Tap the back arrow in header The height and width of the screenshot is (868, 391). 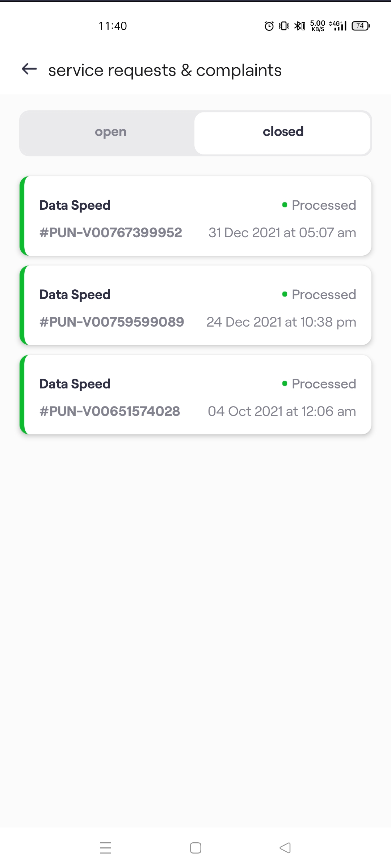[x=29, y=69]
